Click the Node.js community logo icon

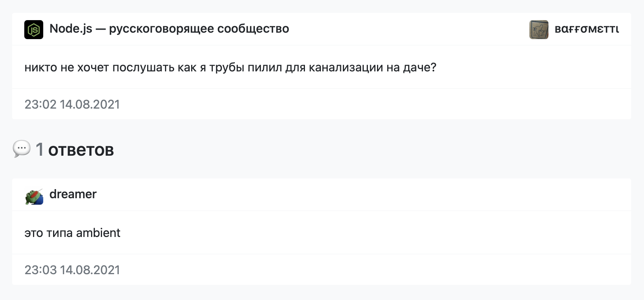click(x=34, y=30)
